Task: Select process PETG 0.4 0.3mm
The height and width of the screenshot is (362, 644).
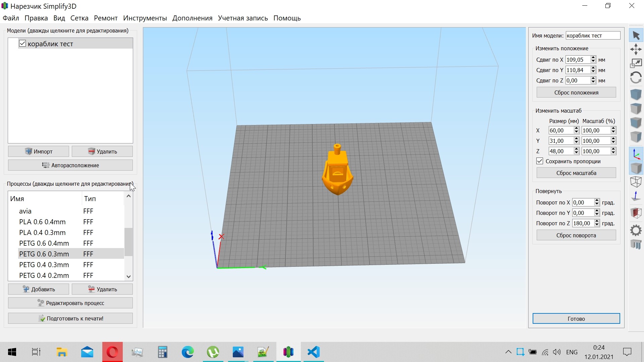Action: 71,265
